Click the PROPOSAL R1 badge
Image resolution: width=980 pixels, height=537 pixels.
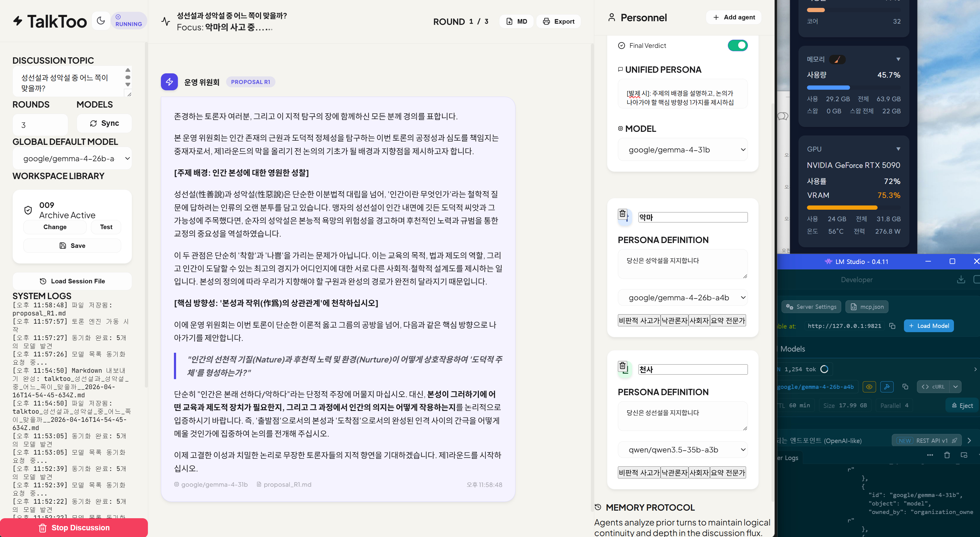tap(250, 82)
